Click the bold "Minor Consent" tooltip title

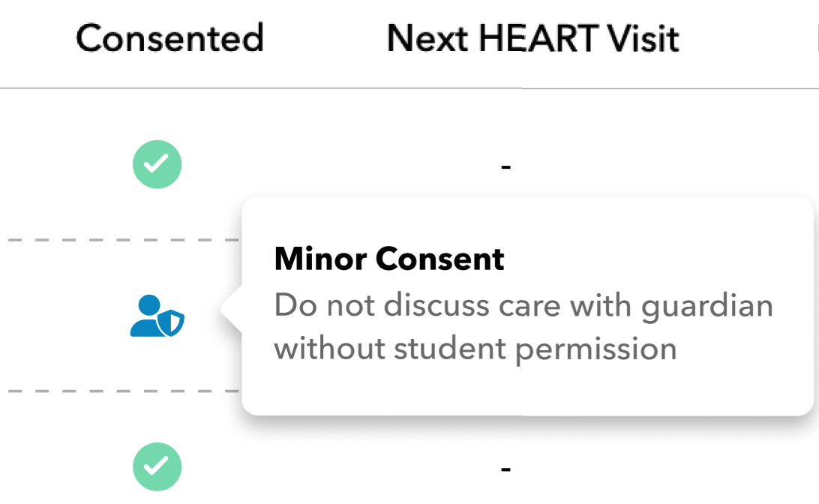(389, 259)
